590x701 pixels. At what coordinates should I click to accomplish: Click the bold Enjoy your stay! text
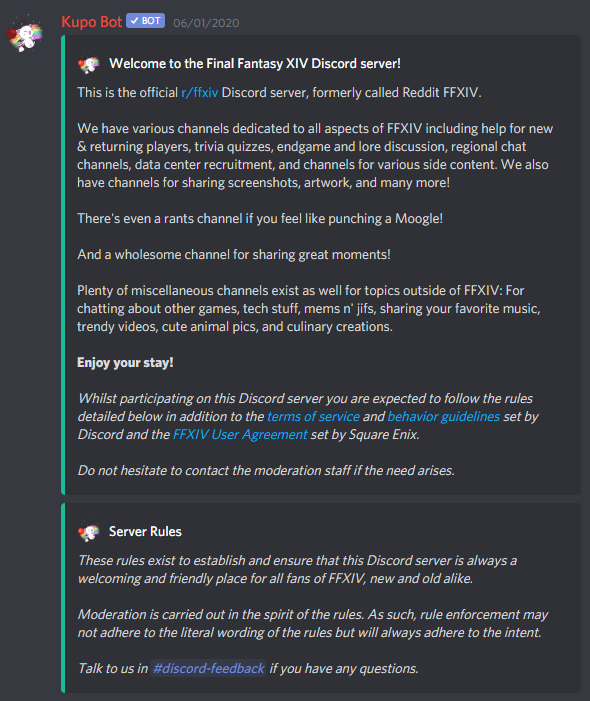click(125, 363)
